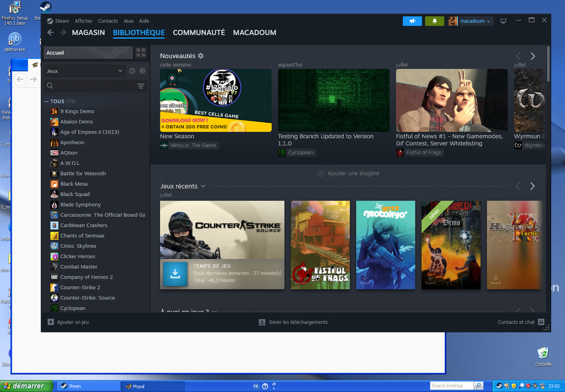Click the Steam announcements megaphone button
The width and height of the screenshot is (565, 392).
(412, 22)
